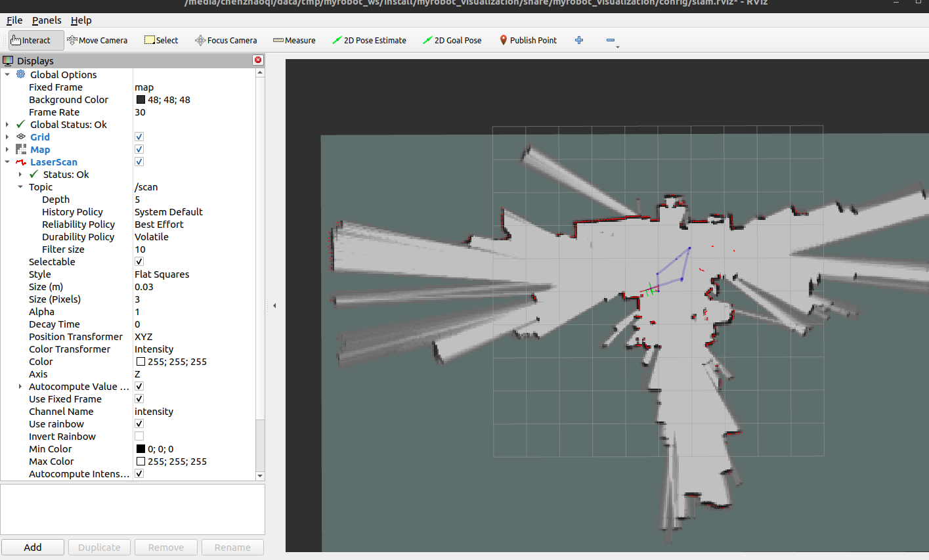
Task: Open the Panels menu
Action: tap(47, 20)
